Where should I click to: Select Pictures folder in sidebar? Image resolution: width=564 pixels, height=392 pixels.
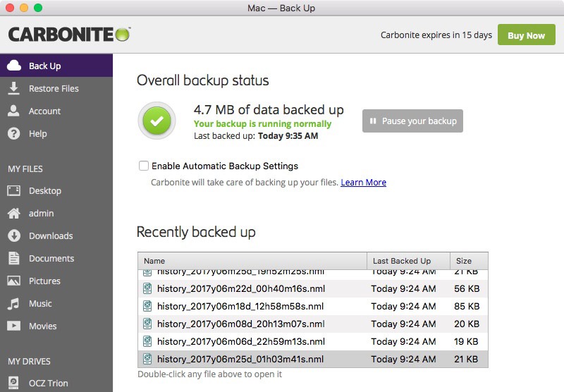pos(56,281)
